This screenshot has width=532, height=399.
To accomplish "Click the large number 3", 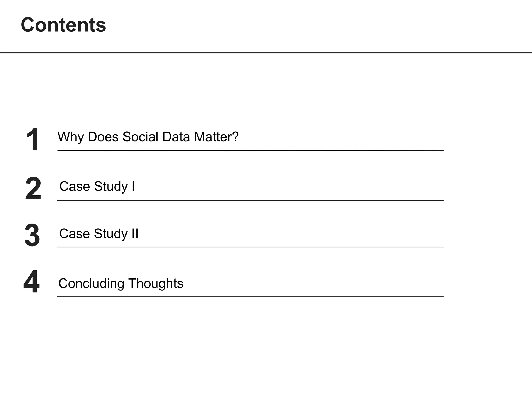I will tap(32, 235).
